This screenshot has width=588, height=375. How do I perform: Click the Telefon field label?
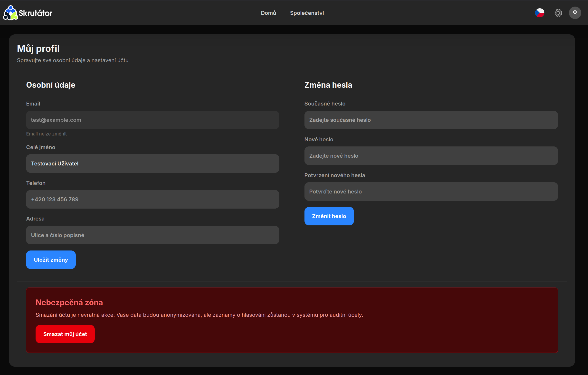coord(36,183)
